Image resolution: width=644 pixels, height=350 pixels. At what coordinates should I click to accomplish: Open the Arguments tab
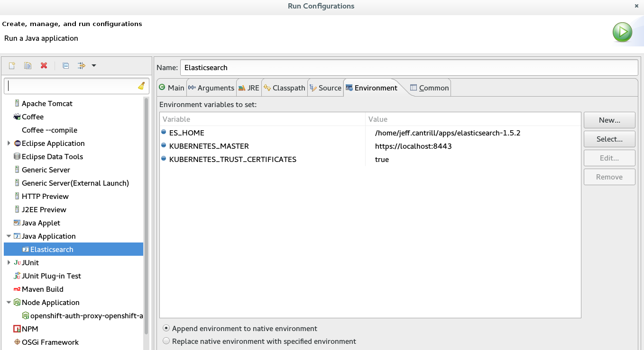click(x=212, y=88)
